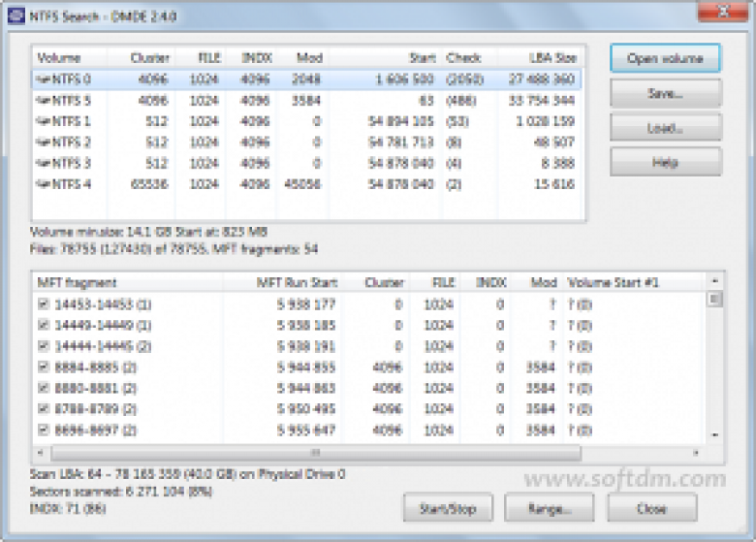Click the Close button at bottom
The width and height of the screenshot is (756, 542).
[x=652, y=508]
